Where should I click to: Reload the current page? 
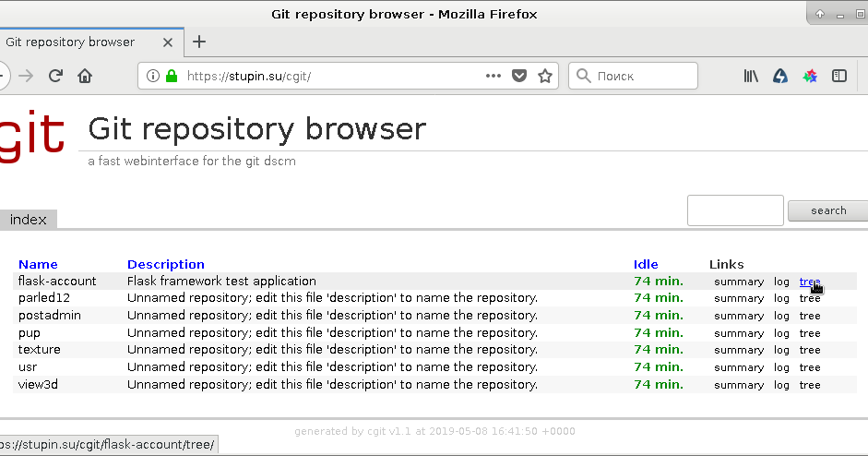click(x=55, y=76)
